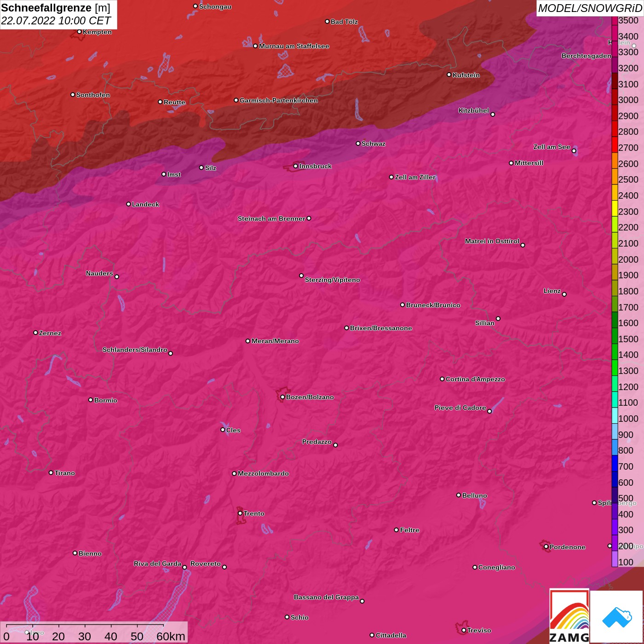Click the Sonthofen city label
The width and height of the screenshot is (644, 644).
pos(93,95)
